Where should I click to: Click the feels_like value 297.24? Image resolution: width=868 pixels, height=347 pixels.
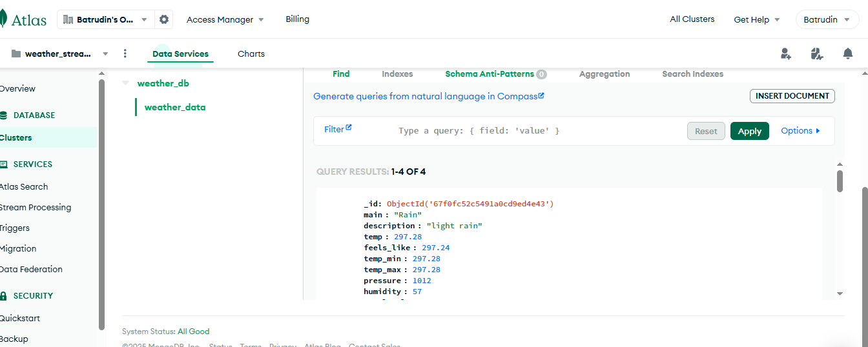point(436,248)
